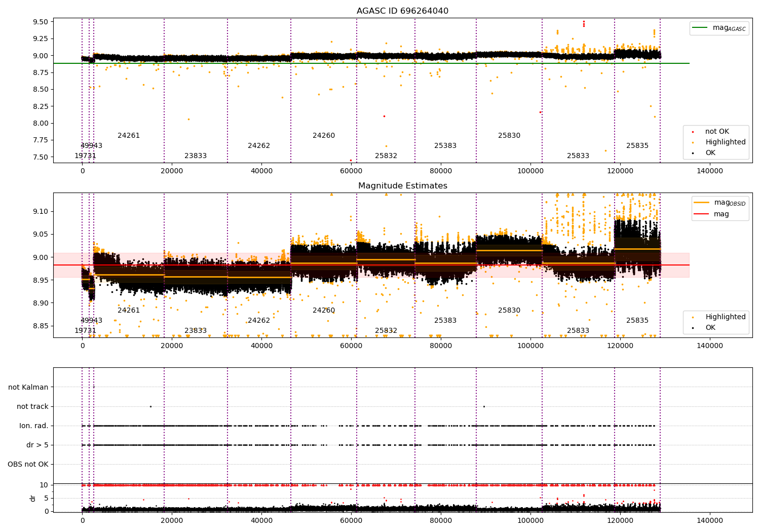The image size is (760, 532).
Task: Click the 'Magnitude Estimates' subplot title
Action: [402, 186]
